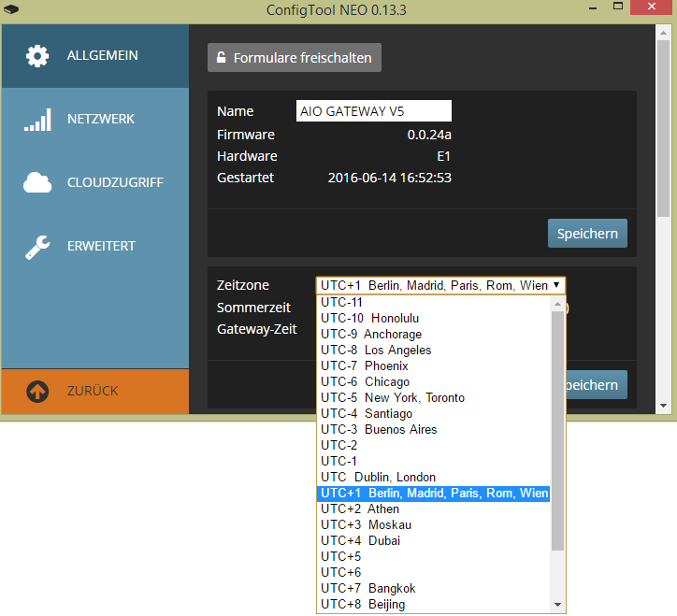Click the up-arrow Zurück icon
677x616 pixels.
point(37,392)
